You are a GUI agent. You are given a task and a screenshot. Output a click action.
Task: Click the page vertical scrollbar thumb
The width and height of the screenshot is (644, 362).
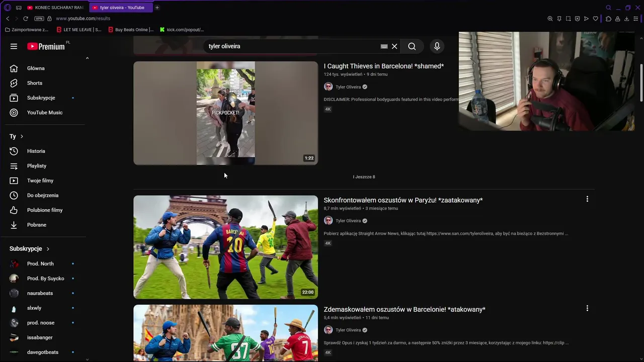coord(641,82)
